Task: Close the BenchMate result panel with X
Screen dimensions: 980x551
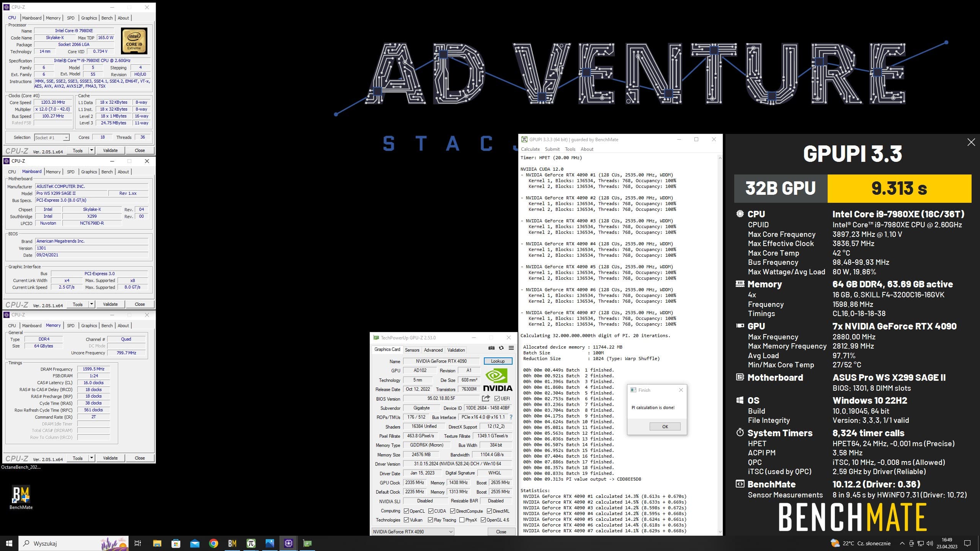Action: tap(971, 142)
